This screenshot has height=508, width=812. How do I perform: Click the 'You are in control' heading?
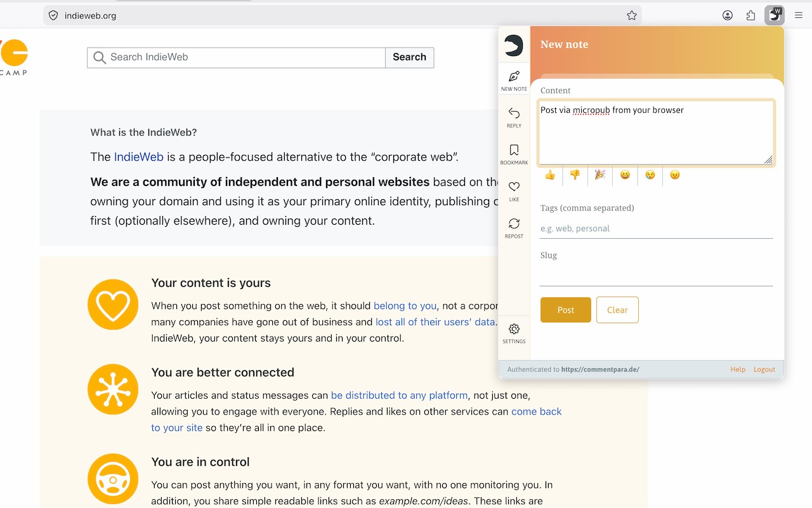200,462
